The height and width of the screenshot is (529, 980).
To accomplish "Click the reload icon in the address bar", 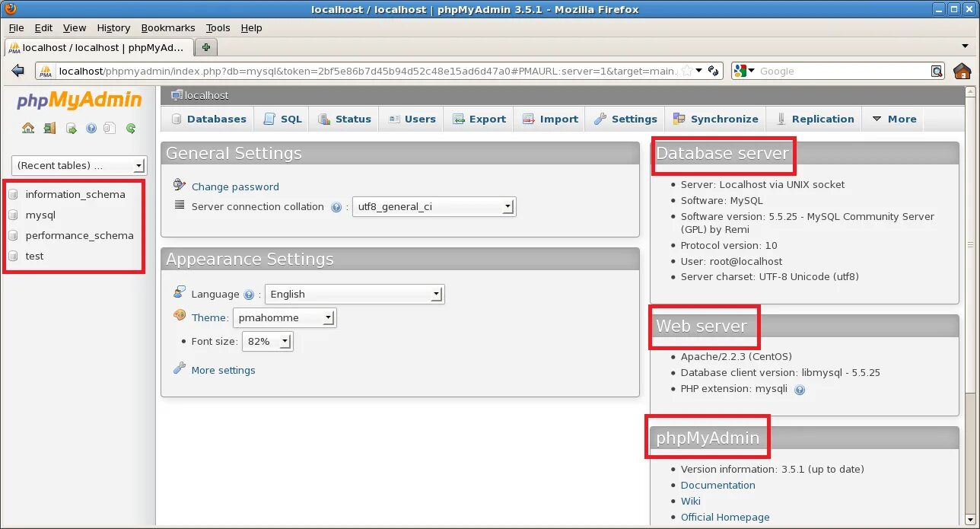I will (x=713, y=71).
